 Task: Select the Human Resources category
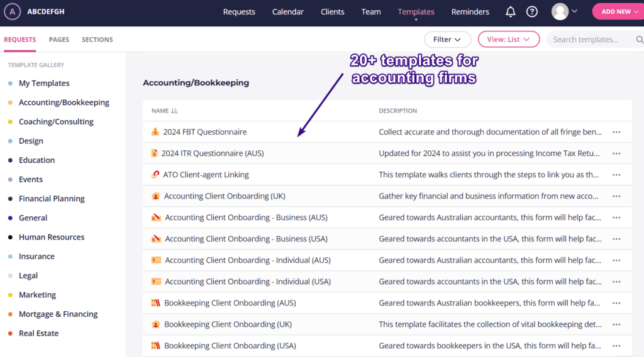coord(52,237)
